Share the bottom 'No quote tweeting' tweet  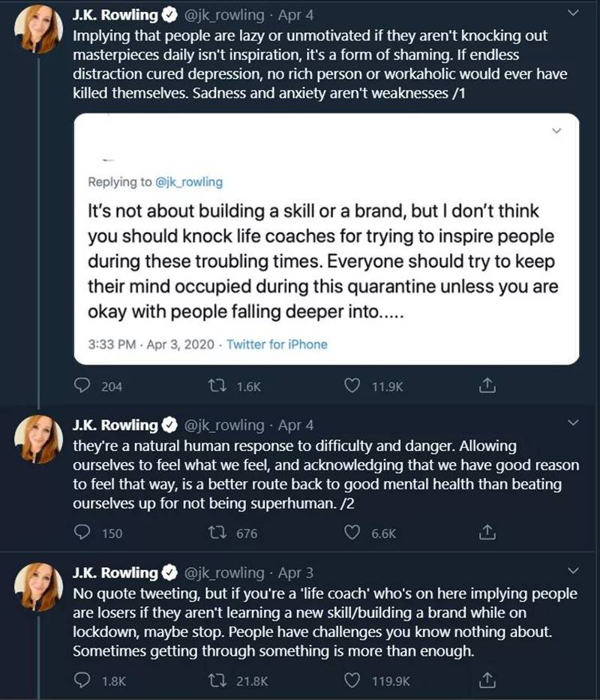tap(487, 680)
